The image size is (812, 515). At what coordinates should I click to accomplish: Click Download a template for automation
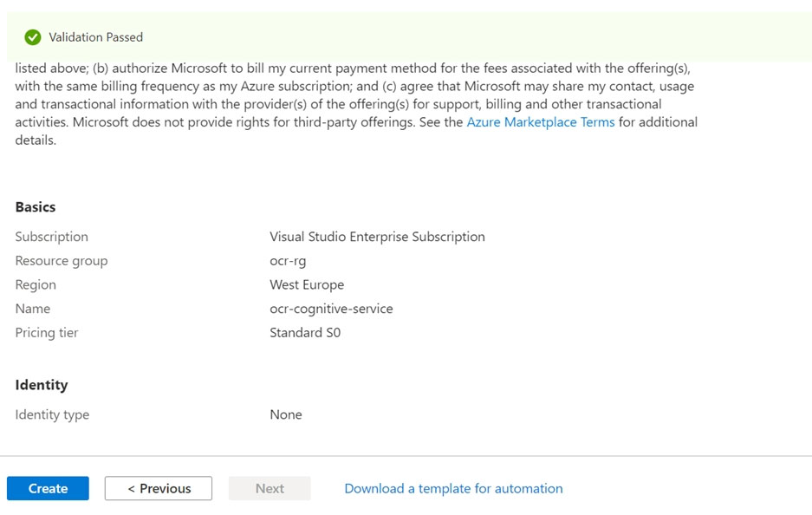point(452,488)
